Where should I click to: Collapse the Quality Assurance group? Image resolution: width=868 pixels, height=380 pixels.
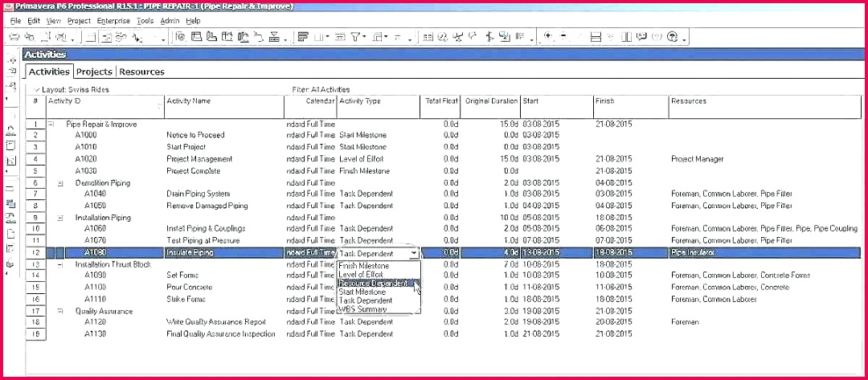click(60, 312)
